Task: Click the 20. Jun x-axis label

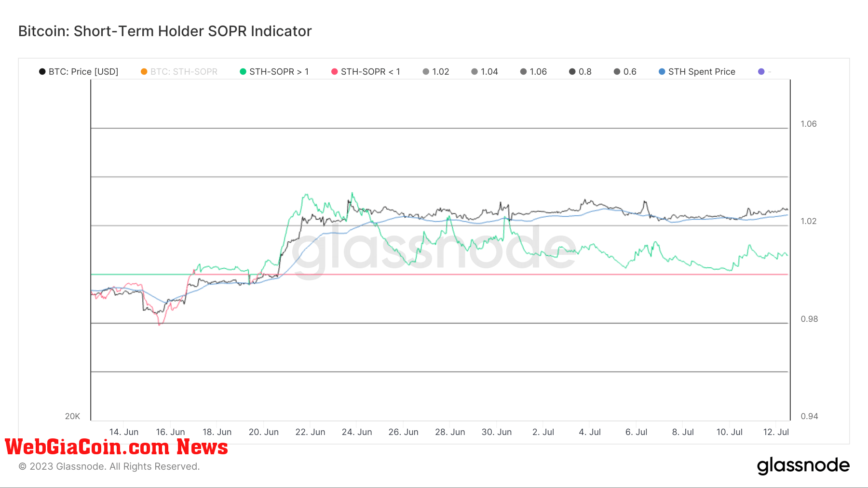Action: tap(264, 432)
